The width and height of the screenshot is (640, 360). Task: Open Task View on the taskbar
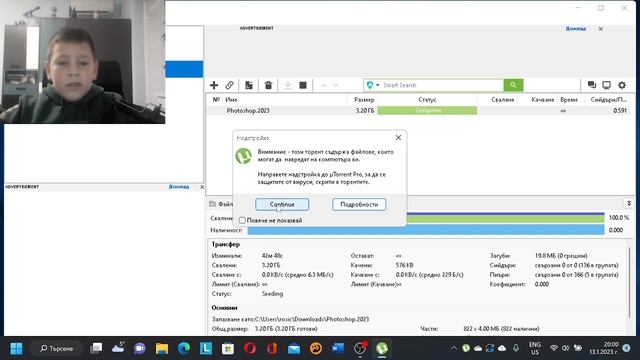[96, 348]
